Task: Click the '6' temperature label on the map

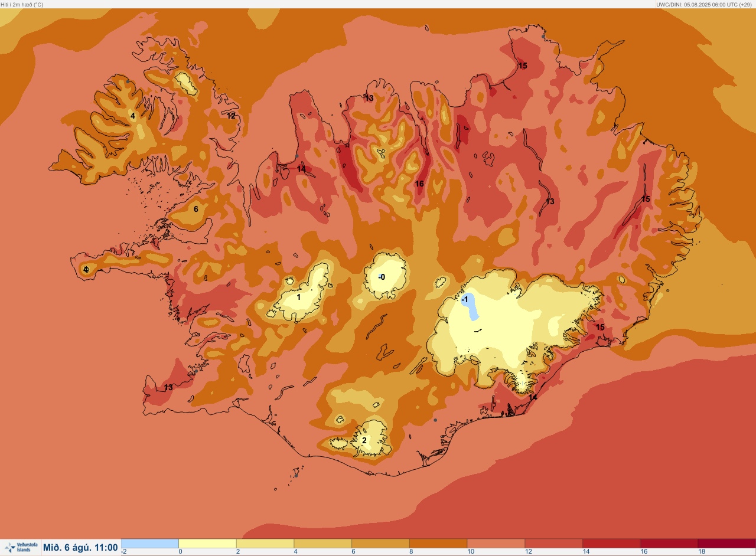Action: pyautogui.click(x=196, y=209)
